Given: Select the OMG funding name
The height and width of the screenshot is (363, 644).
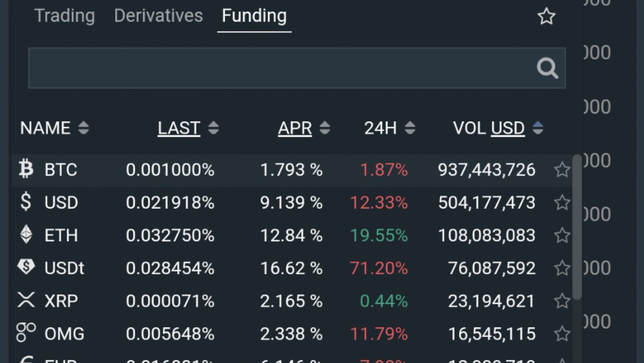Looking at the screenshot, I should 64,333.
